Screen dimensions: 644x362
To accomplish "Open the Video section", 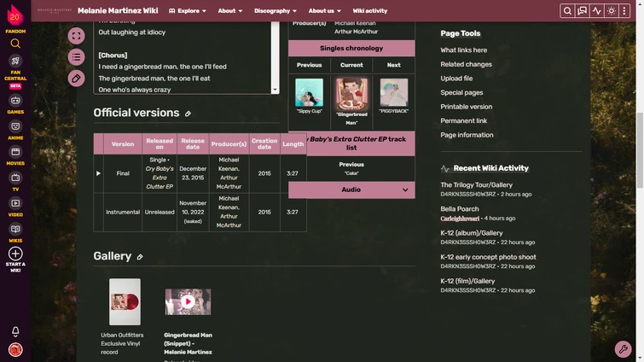I will [15, 207].
